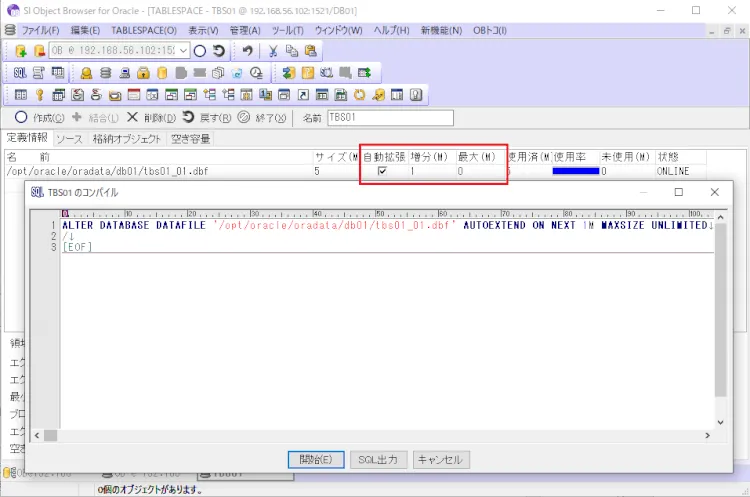
Task: Open the connection dropdown showing 192.168.56.102
Action: click(x=183, y=51)
